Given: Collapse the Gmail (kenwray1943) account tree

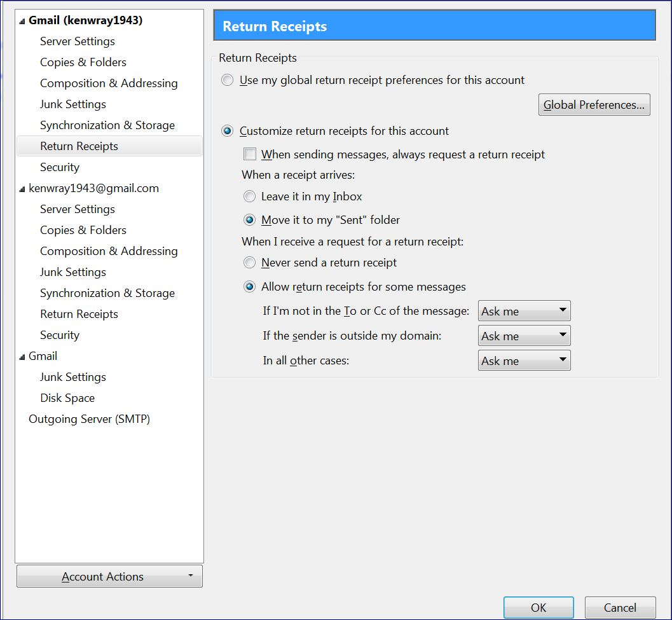Looking at the screenshot, I should coord(23,21).
